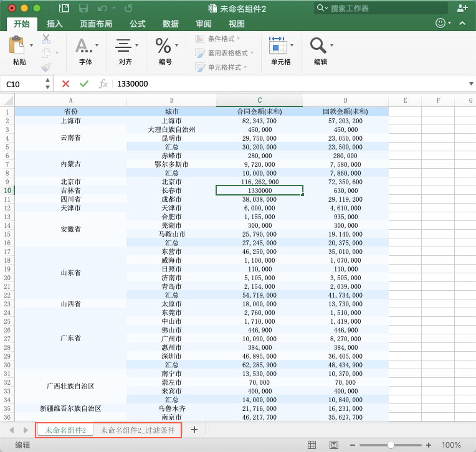Click the 单元格 cells group icon

pyautogui.click(x=278, y=45)
